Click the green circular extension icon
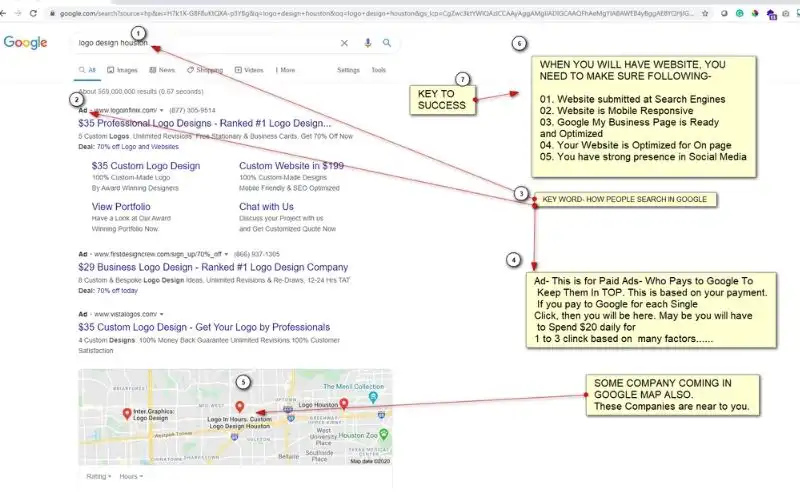This screenshot has width=800, height=500. point(739,14)
